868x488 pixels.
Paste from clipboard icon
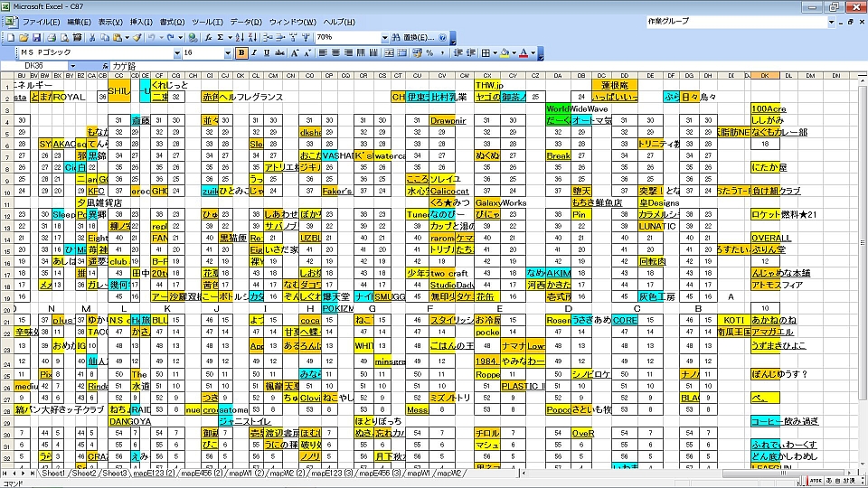click(118, 38)
